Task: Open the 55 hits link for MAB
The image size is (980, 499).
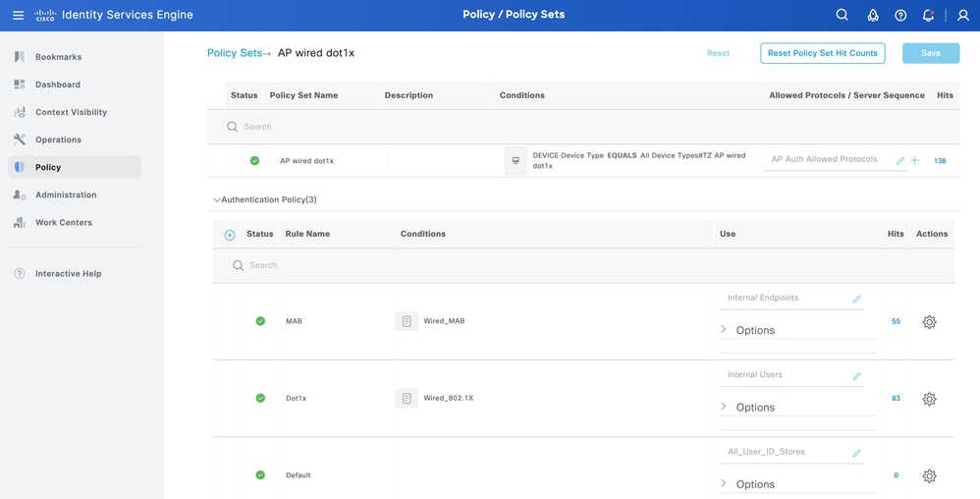Action: 896,321
